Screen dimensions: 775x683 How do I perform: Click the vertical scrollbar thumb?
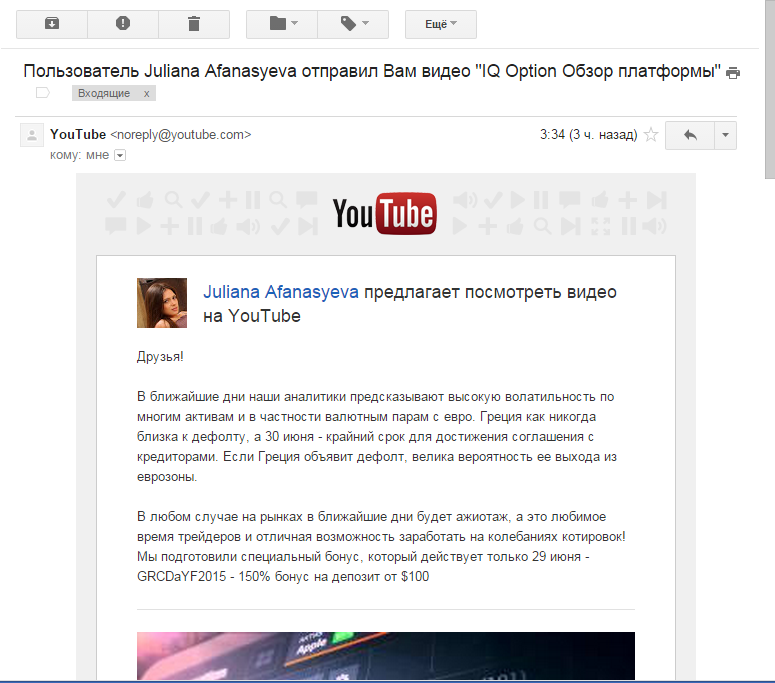pos(770,89)
